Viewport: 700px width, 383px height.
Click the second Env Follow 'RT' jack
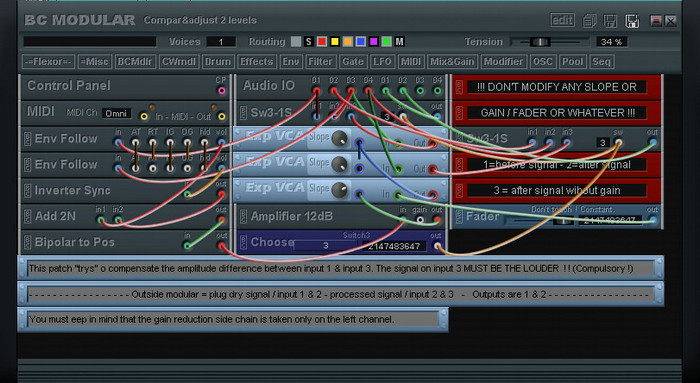153,168
